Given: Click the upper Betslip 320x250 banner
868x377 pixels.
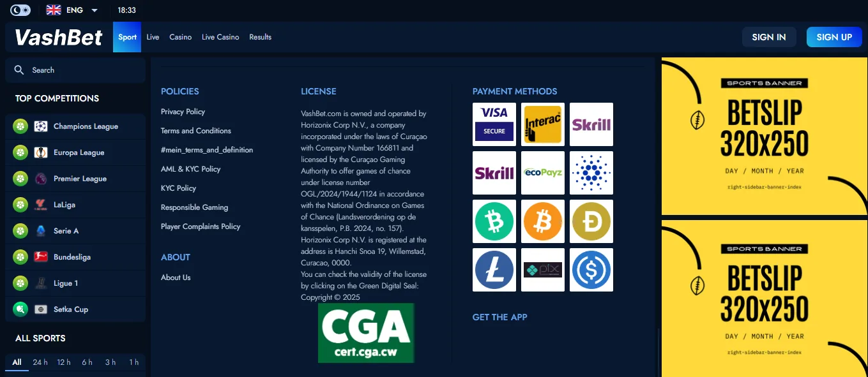Looking at the screenshot, I should (765, 137).
